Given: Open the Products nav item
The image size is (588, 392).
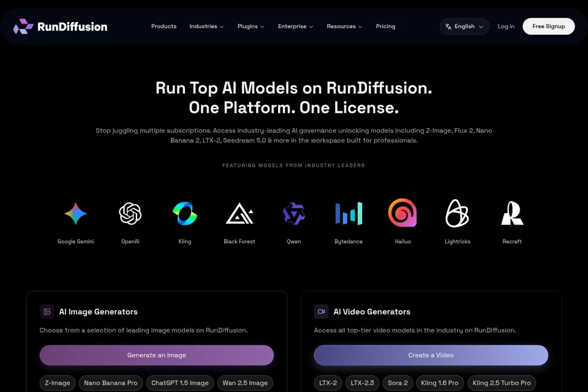Looking at the screenshot, I should pos(164,26).
